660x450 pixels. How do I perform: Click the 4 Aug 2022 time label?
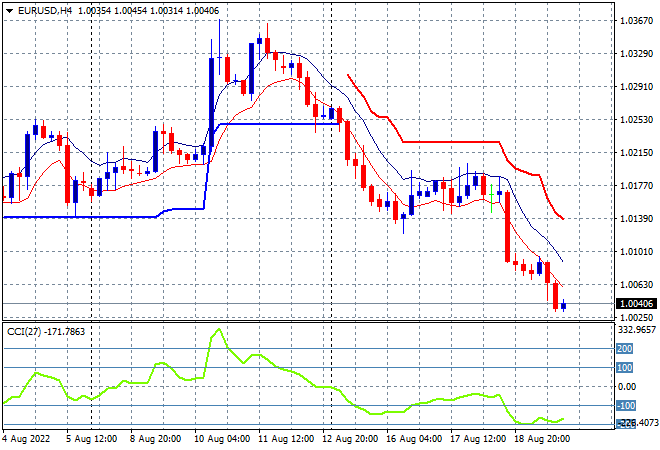coord(26,439)
